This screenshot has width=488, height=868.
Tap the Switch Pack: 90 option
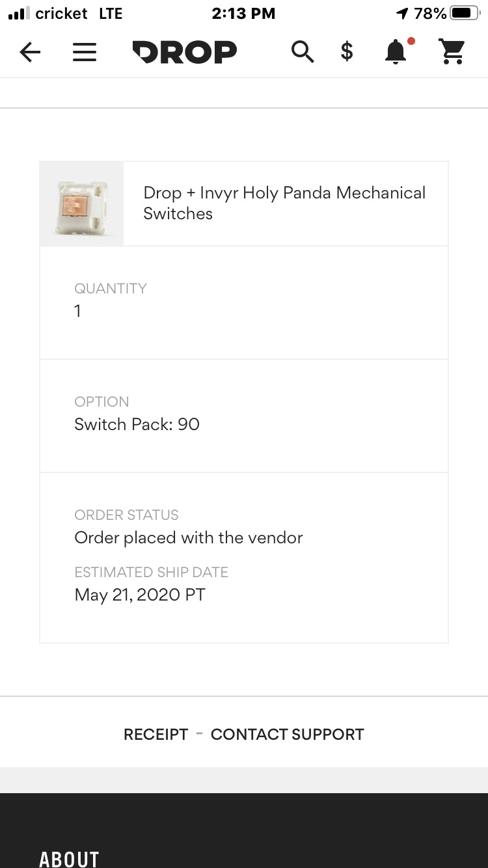[137, 424]
